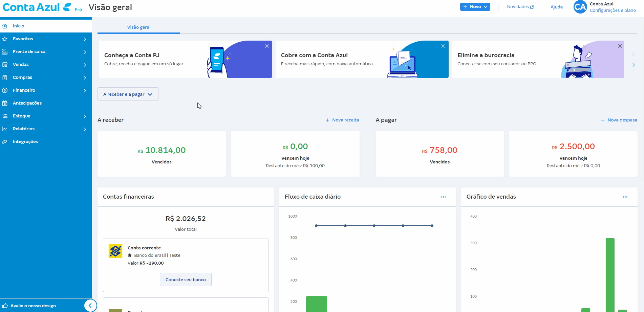644x312 pixels.
Task: Open Configurações e plano
Action: point(613,10)
